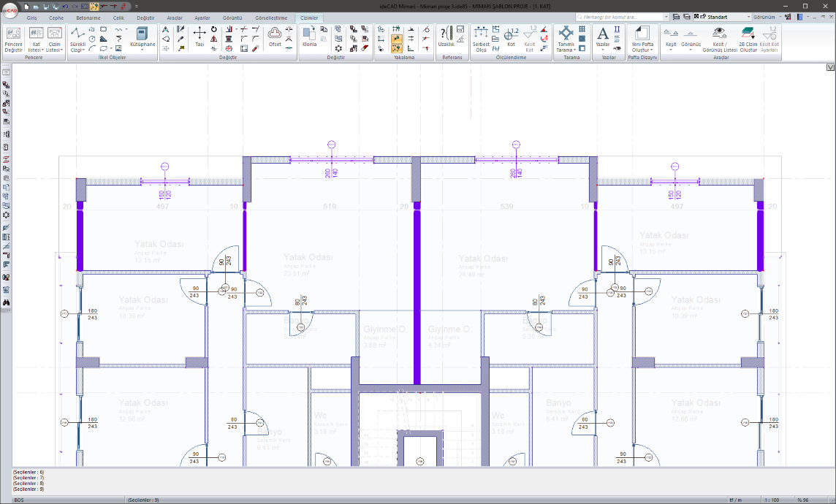Expand the Görünüm dropdown

[768, 17]
